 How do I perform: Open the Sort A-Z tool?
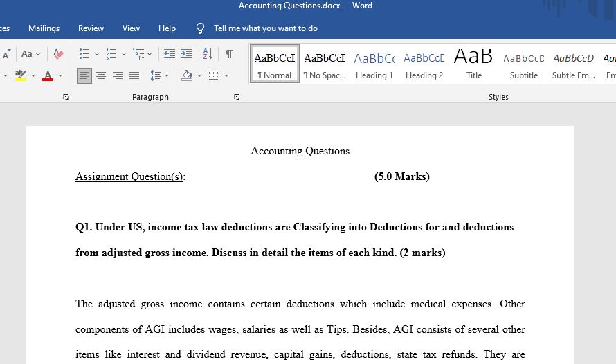click(x=208, y=54)
